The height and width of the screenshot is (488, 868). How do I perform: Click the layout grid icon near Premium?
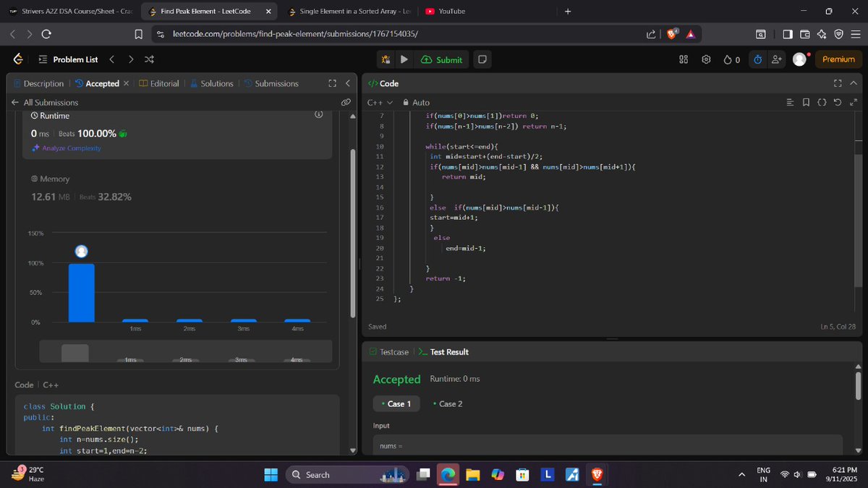click(x=683, y=59)
